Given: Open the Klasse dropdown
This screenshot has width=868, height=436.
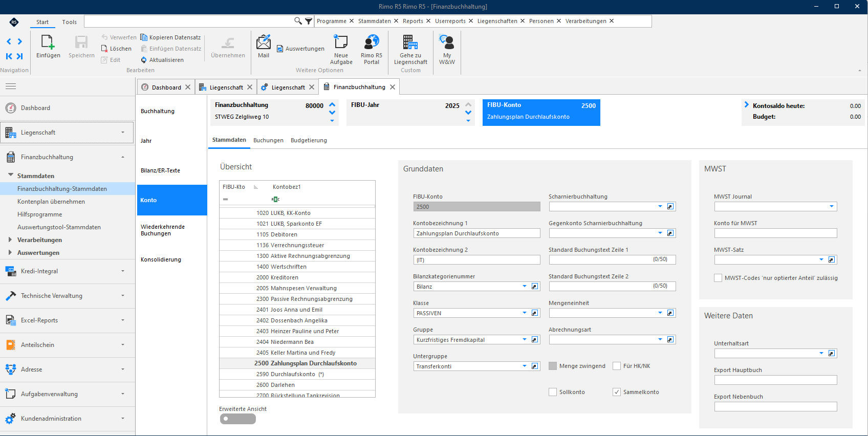Looking at the screenshot, I should [x=525, y=313].
